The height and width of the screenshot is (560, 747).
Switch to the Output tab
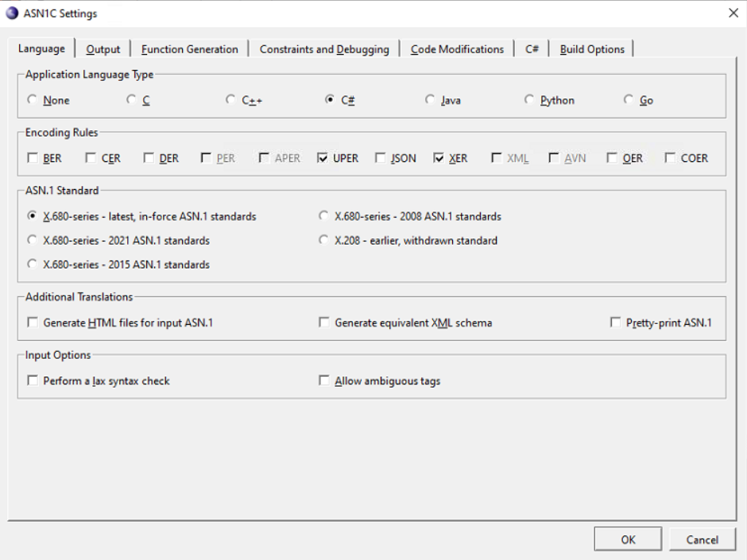click(103, 49)
